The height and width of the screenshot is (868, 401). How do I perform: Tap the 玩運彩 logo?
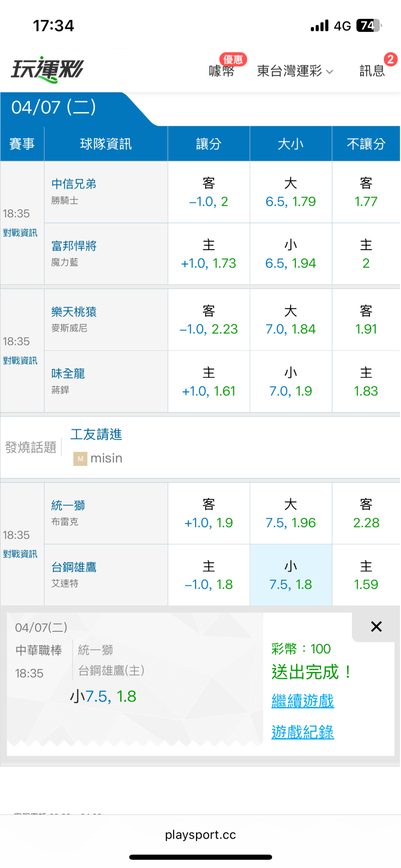[48, 69]
